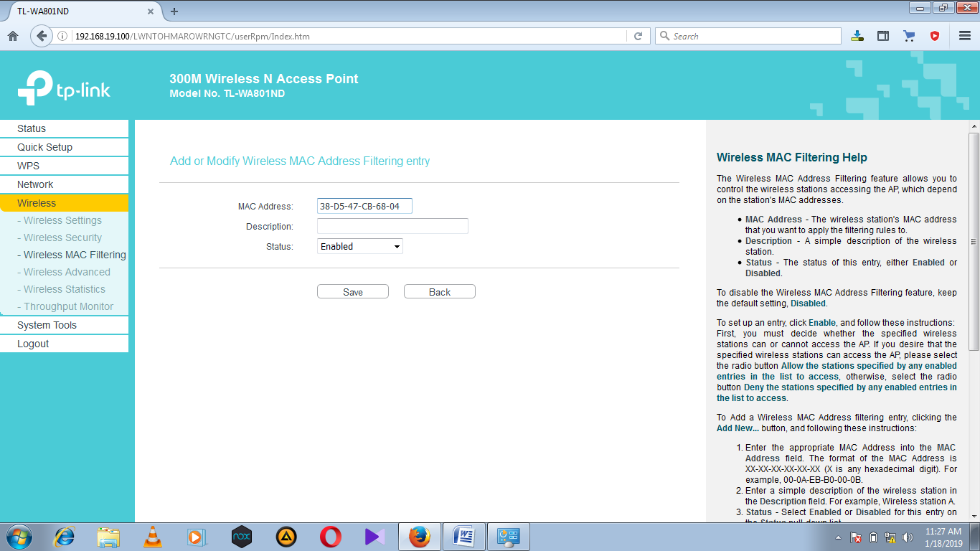Open Microsoft Word from taskbar

(x=463, y=536)
